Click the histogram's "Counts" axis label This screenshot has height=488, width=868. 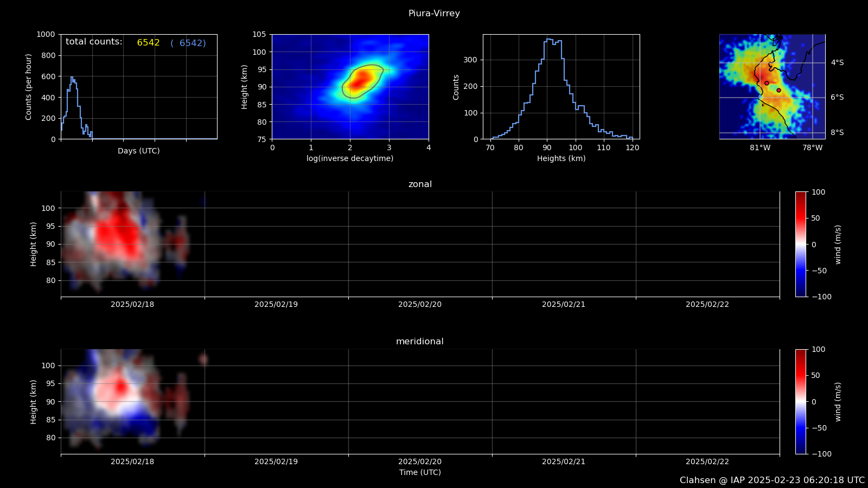[x=456, y=87]
